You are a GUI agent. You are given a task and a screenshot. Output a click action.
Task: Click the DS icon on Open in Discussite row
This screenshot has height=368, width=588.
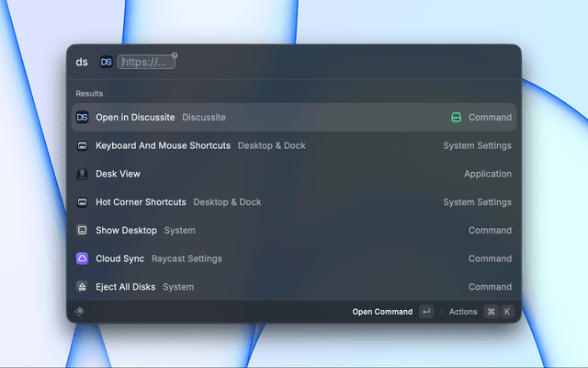coord(82,117)
